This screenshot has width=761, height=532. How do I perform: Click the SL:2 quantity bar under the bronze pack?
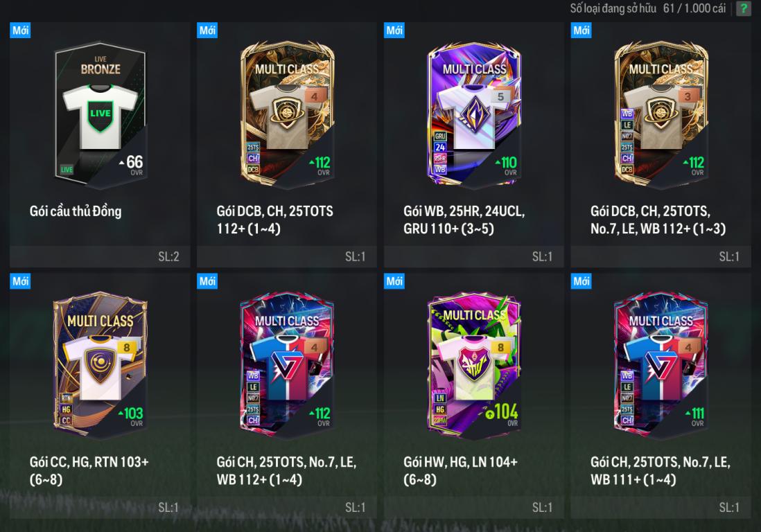[x=100, y=256]
